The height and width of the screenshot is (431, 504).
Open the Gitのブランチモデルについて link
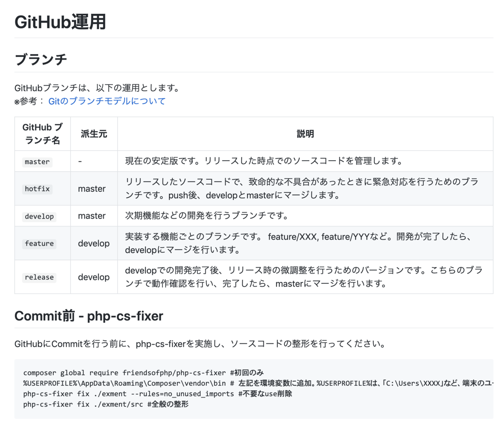pyautogui.click(x=107, y=101)
